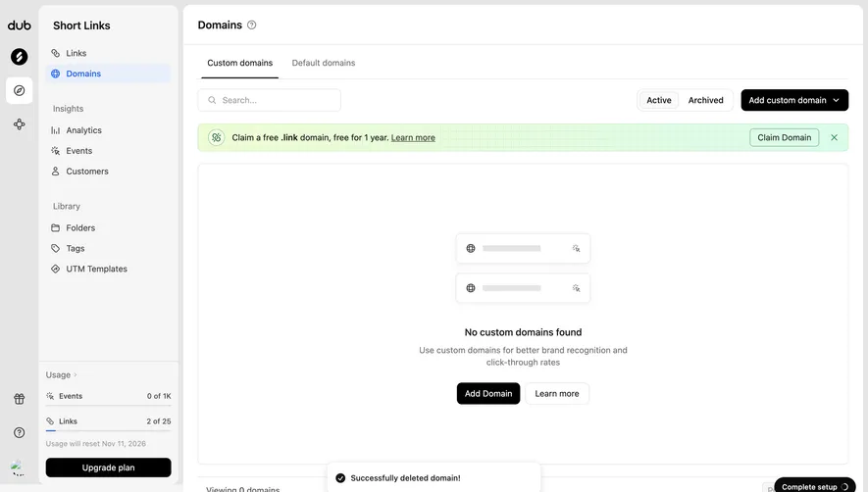
Task: Open the help question mark icon in the left rail
Action: coord(20,433)
